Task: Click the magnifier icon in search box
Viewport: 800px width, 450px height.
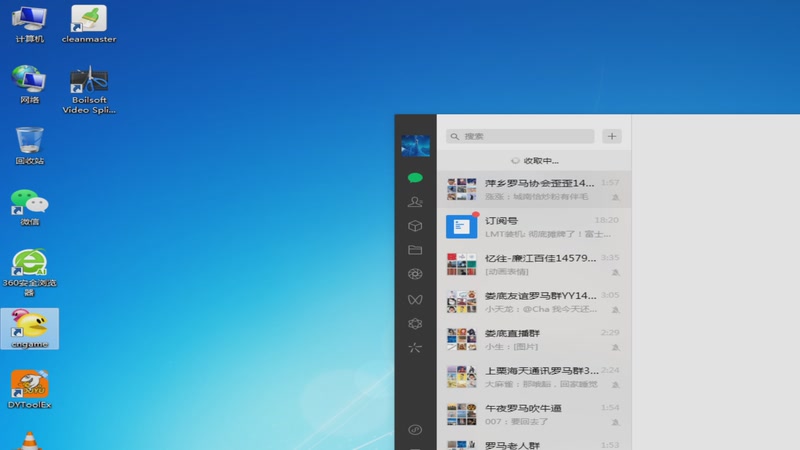Action: [x=455, y=136]
